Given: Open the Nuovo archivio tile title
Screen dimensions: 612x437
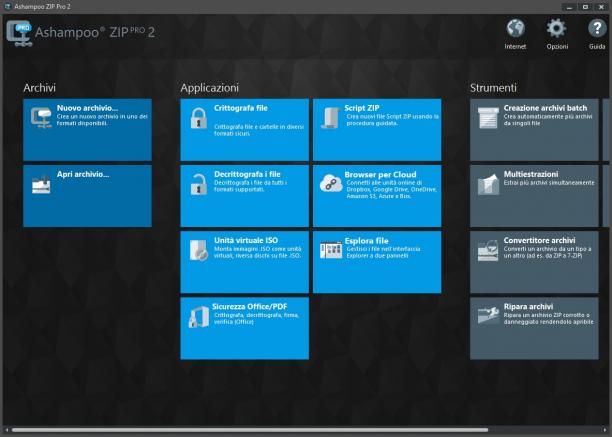Looking at the screenshot, I should [87, 108].
